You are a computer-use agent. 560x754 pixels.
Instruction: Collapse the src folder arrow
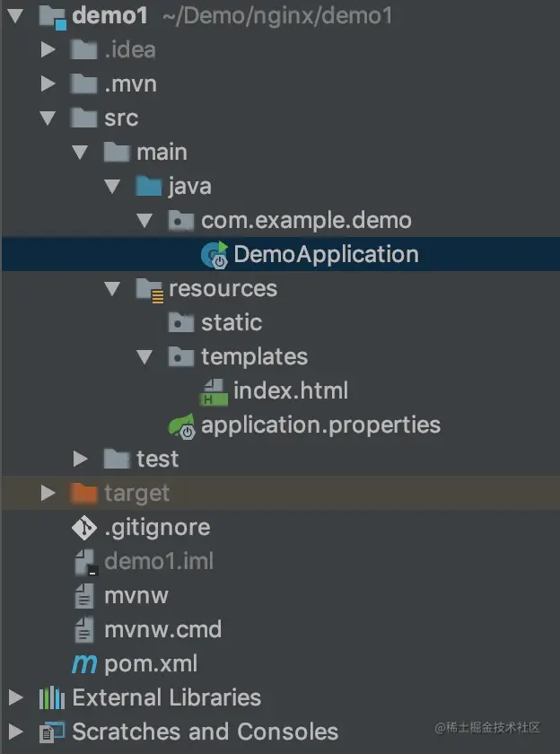[x=48, y=118]
